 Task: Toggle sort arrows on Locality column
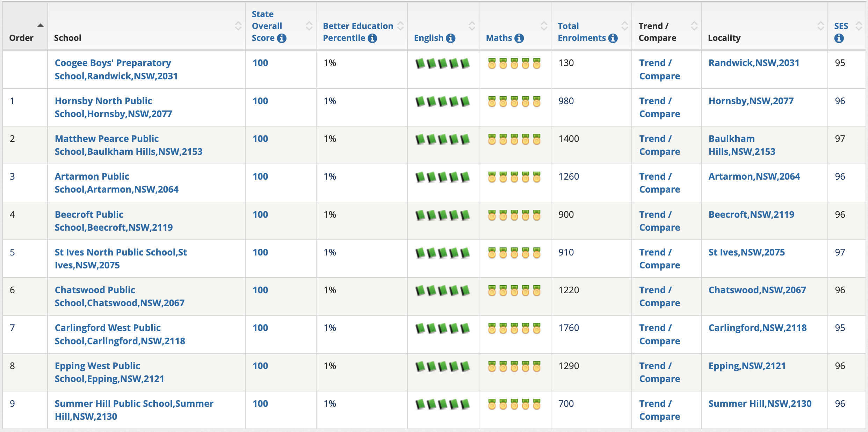click(x=820, y=26)
